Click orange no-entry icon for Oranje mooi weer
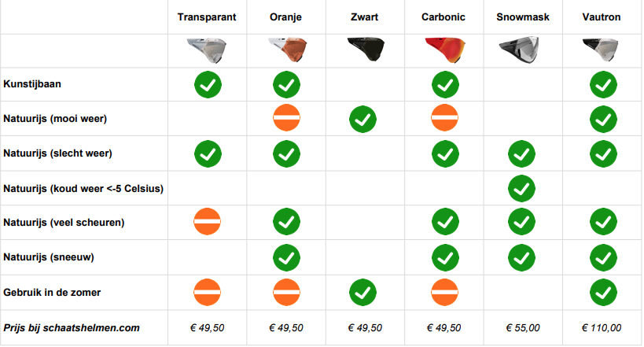Image resolution: width=644 pixels, height=347 pixels. pyautogui.click(x=285, y=119)
